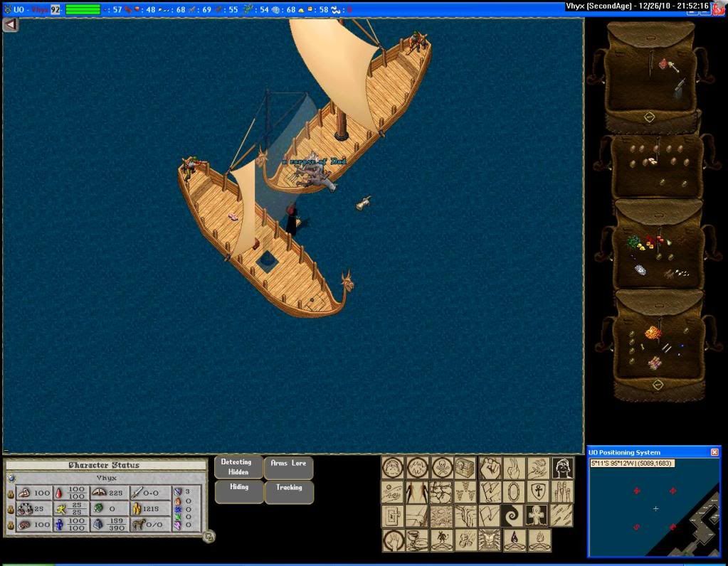728x566 pixels.
Task: Click the open hatch on the ship deck
Action: coord(267,261)
